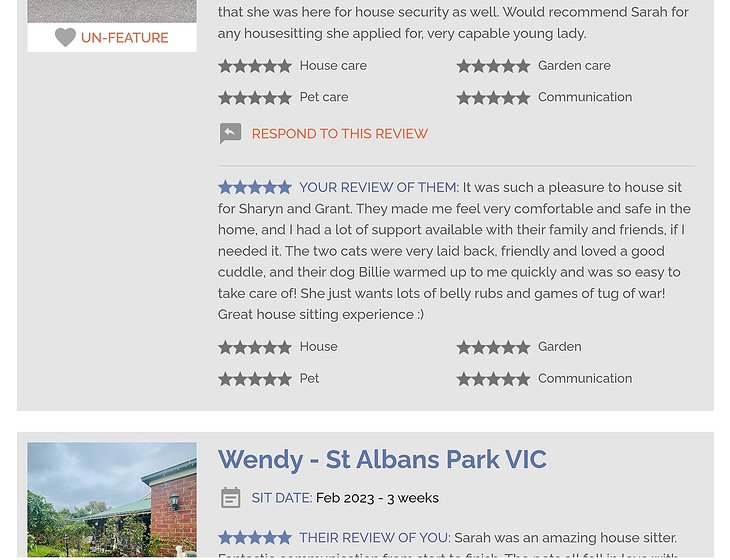Click the Garden care star rating
The image size is (730, 560).
click(493, 66)
